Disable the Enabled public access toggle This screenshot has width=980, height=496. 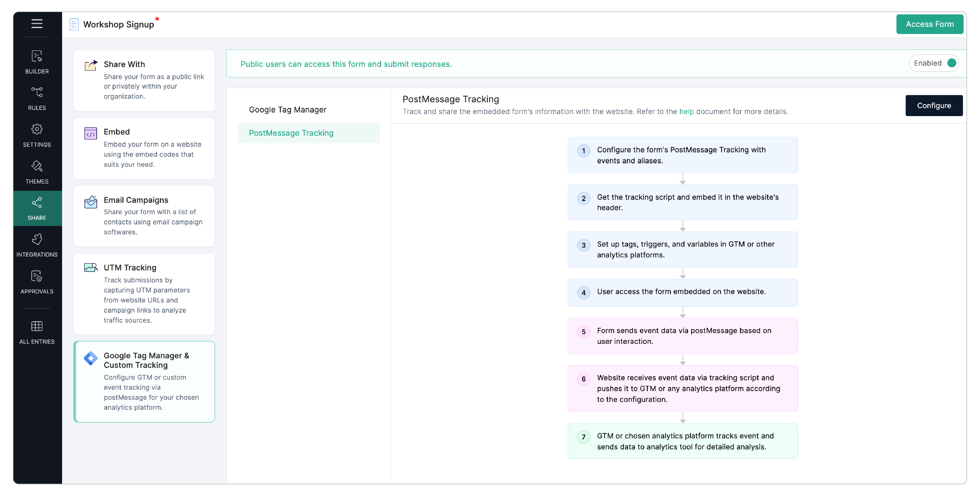tap(934, 63)
